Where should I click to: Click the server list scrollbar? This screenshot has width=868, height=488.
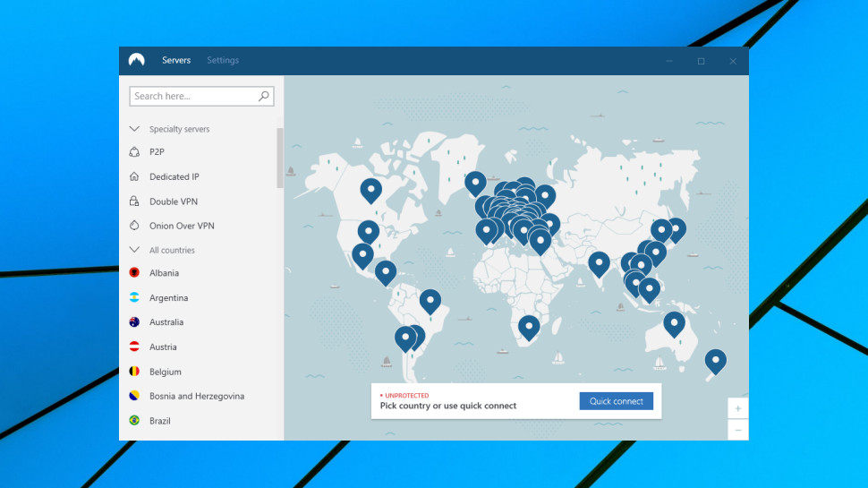(280, 158)
